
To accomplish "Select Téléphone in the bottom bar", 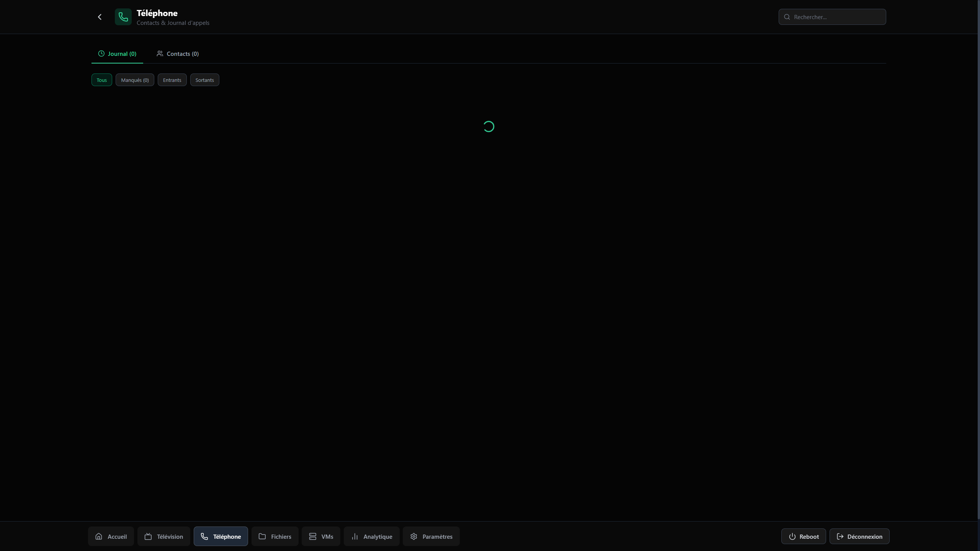I will pos(221,536).
